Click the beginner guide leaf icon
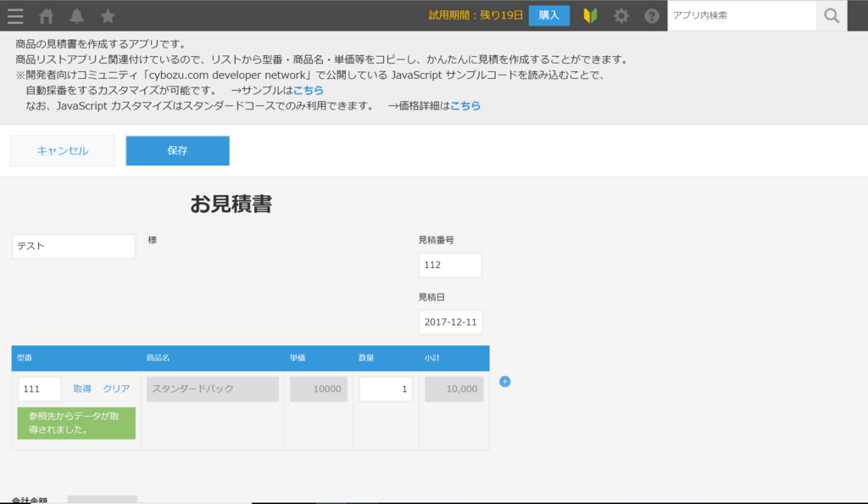The width and height of the screenshot is (868, 504). pos(590,15)
